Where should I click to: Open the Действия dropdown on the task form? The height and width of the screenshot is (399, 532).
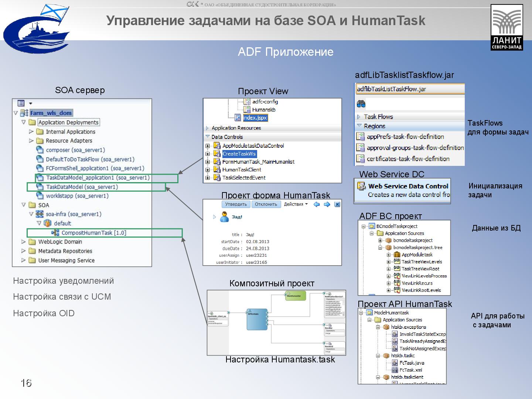click(x=296, y=204)
